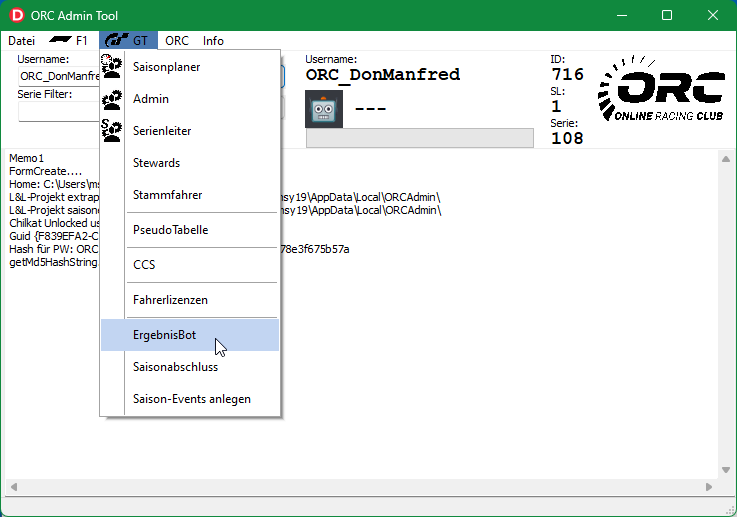Image resolution: width=737 pixels, height=517 pixels.
Task: Click the Serienleiter icon in the menu
Action: coord(112,131)
